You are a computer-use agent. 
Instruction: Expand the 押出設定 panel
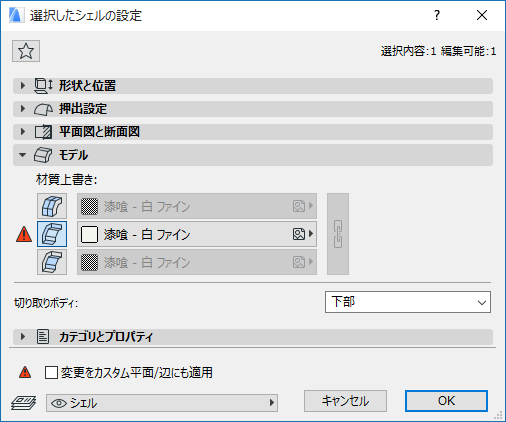pyautogui.click(x=253, y=109)
